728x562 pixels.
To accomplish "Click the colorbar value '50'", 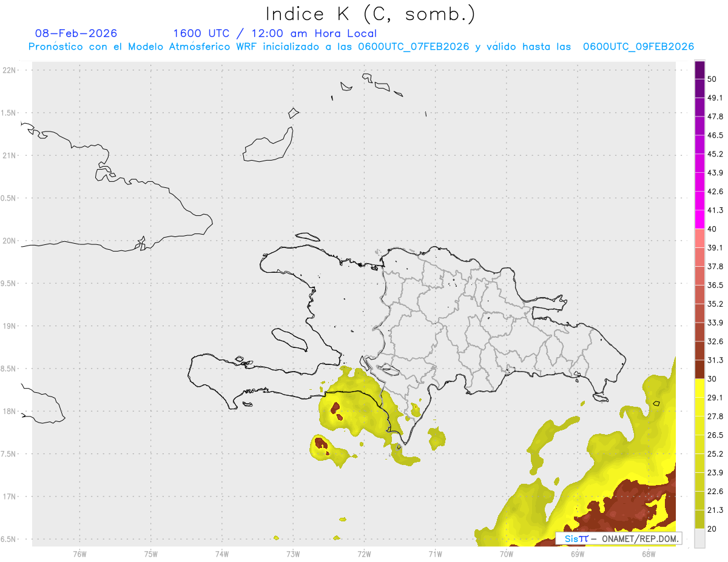I will (x=712, y=79).
